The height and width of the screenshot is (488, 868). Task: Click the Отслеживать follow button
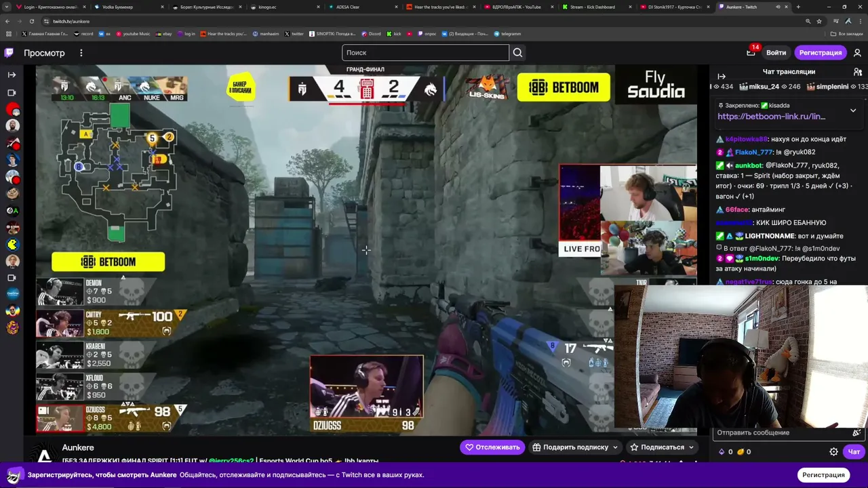point(492,447)
